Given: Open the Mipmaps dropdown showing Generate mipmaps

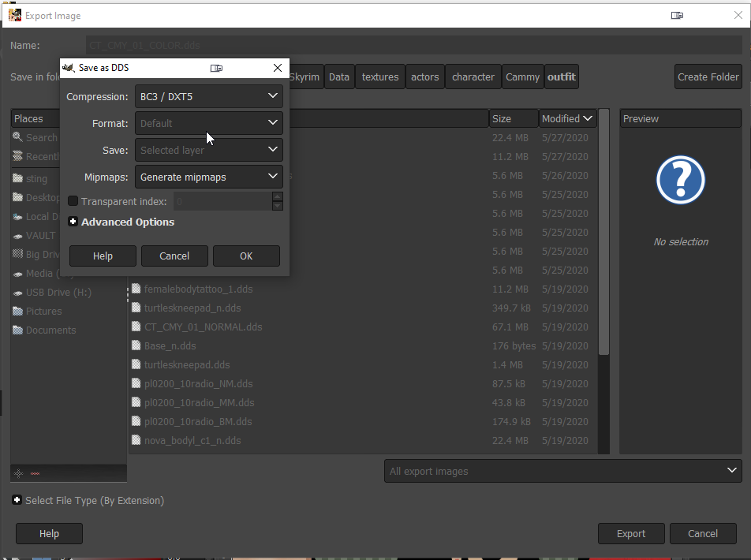Looking at the screenshot, I should [209, 177].
